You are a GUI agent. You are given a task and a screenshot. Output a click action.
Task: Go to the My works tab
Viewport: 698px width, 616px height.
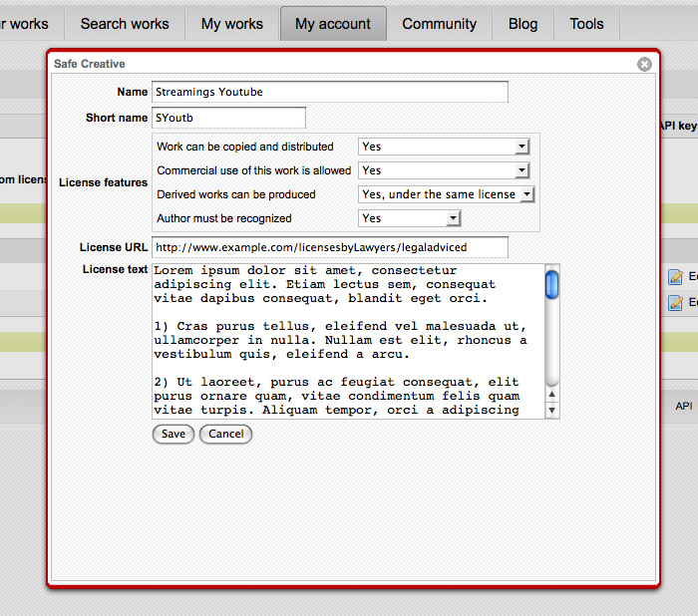232,24
